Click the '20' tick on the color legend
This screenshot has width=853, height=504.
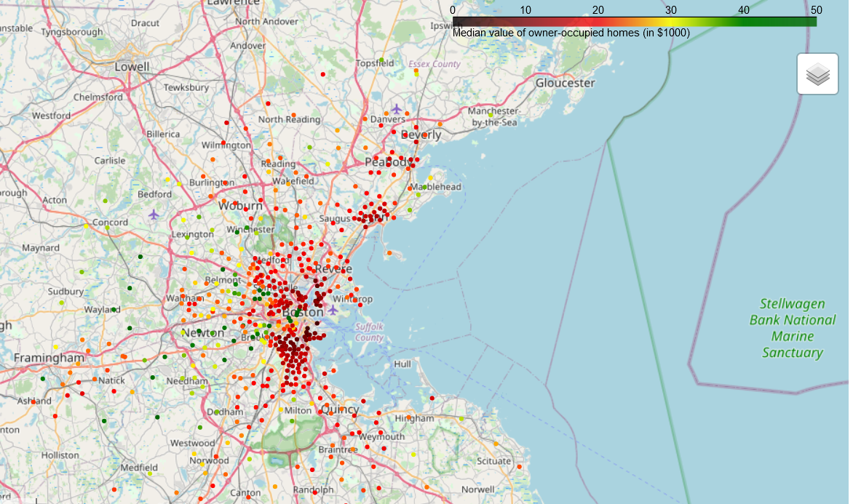point(598,9)
